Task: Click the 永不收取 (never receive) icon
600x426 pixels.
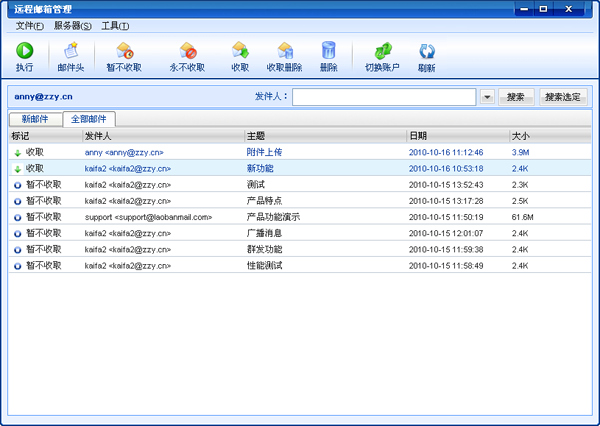Action: [x=187, y=51]
